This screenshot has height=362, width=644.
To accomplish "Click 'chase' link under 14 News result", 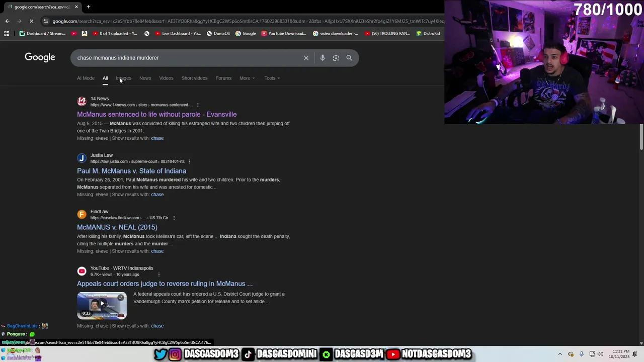I will [157, 138].
